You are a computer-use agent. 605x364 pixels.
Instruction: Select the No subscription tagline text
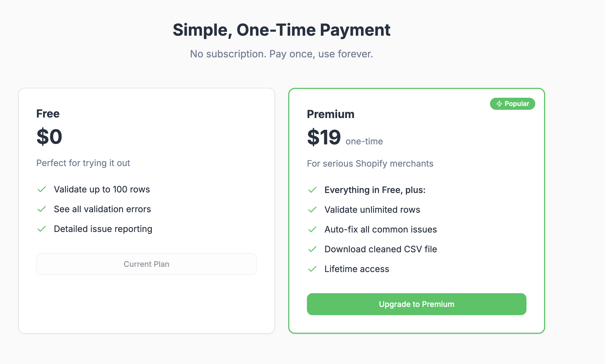pos(282,54)
